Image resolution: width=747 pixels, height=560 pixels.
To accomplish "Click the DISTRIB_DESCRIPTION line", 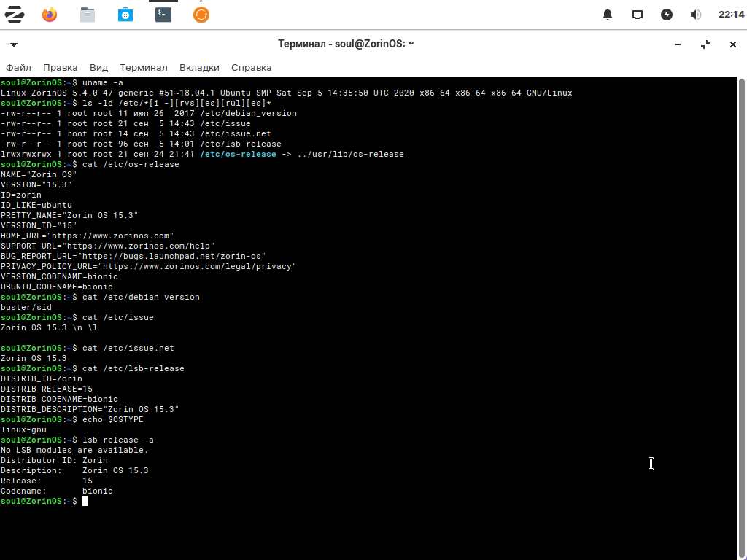I will pyautogui.click(x=90, y=410).
